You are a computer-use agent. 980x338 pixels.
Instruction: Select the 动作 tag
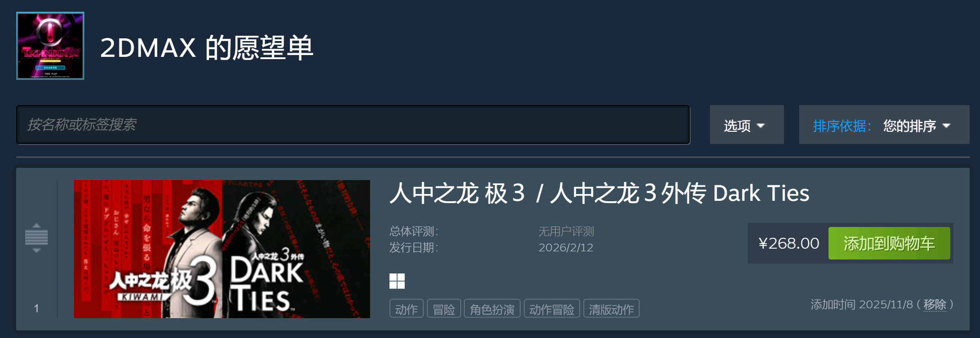tap(406, 309)
